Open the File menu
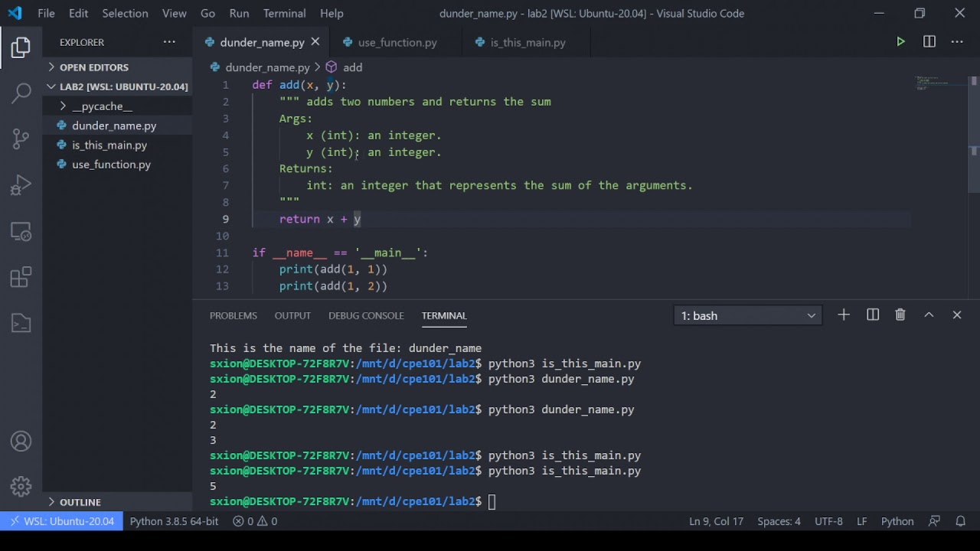 point(46,13)
